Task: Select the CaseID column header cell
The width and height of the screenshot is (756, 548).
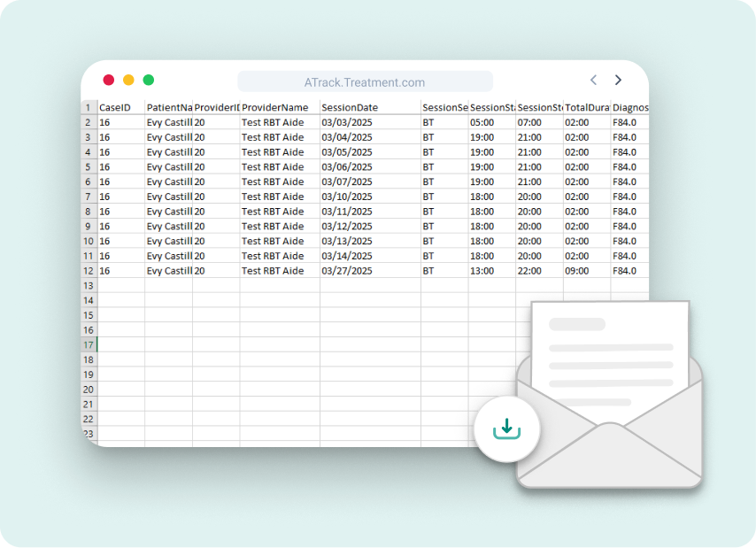Action: tap(120, 107)
